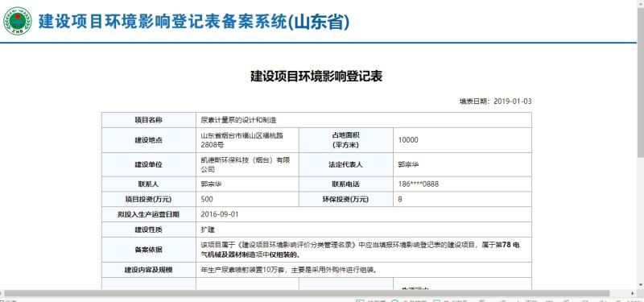Click the horizontal scrollbar right arrow
Viewport: 644px width, 302px height.
tap(633, 293)
